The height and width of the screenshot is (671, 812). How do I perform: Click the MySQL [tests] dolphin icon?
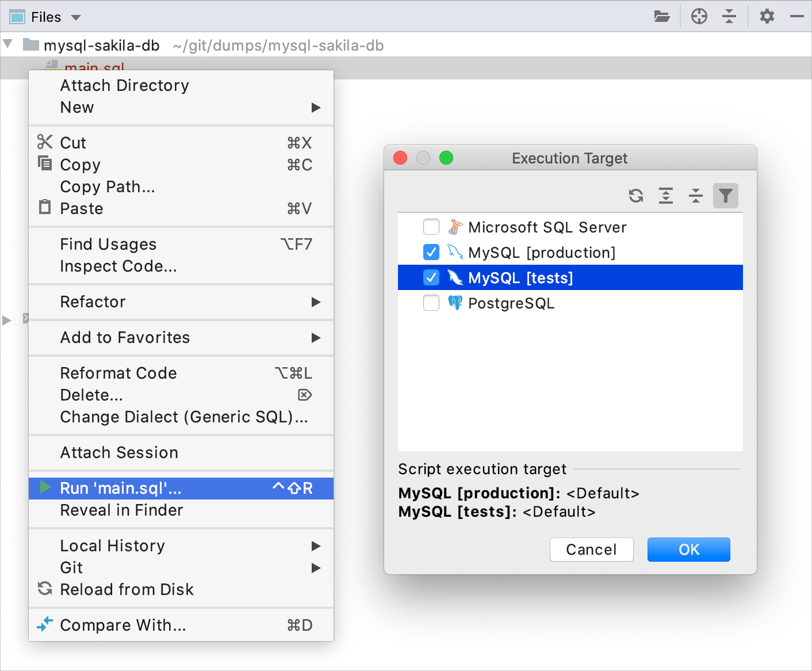click(x=455, y=277)
